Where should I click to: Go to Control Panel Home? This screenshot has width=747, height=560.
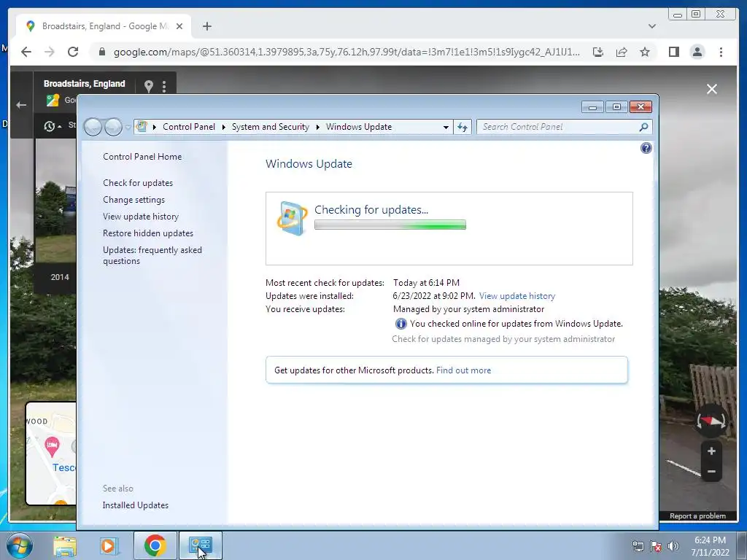[142, 157]
